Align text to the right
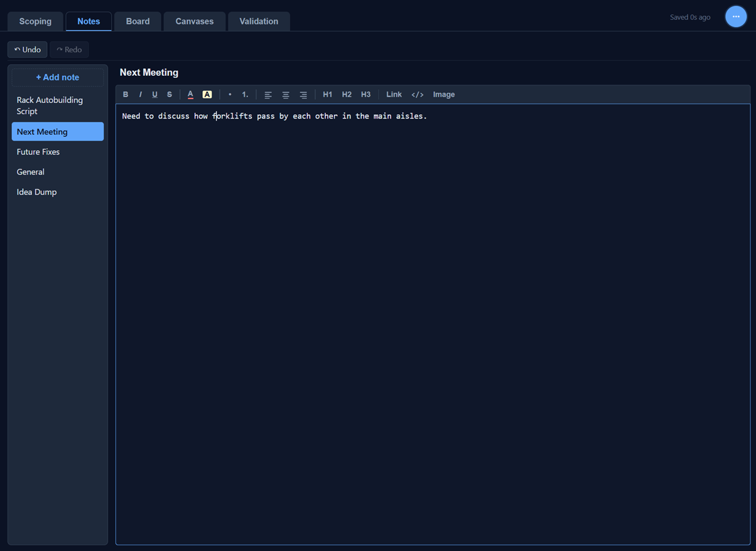This screenshot has width=756, height=551. tap(303, 95)
